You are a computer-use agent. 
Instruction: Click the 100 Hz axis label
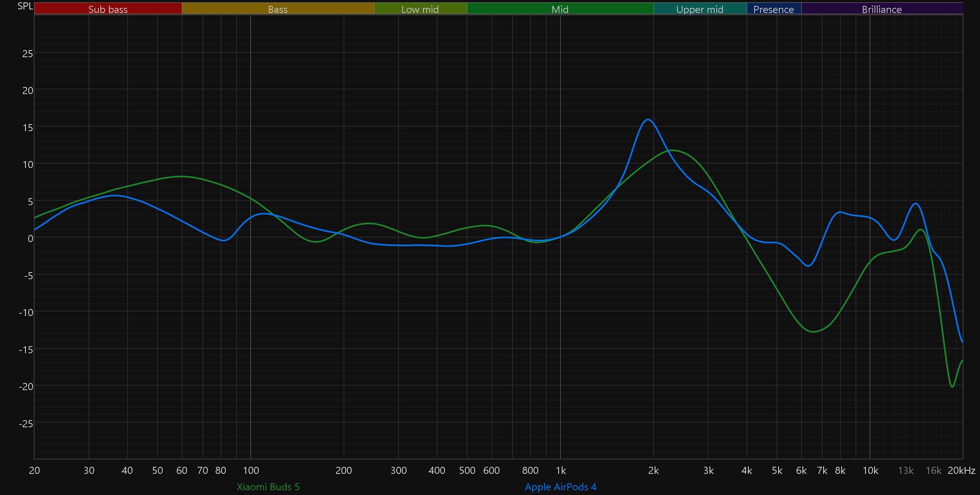tap(251, 470)
